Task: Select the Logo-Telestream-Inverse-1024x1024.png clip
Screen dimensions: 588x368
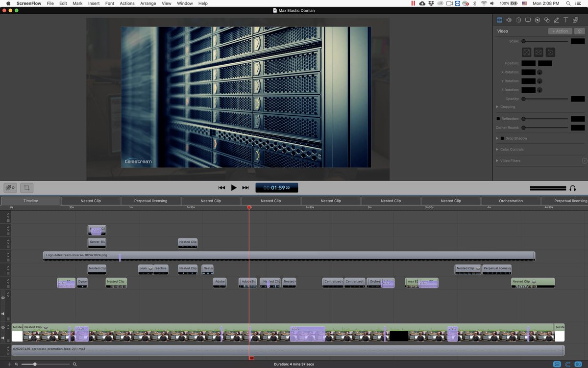Action: pos(289,256)
